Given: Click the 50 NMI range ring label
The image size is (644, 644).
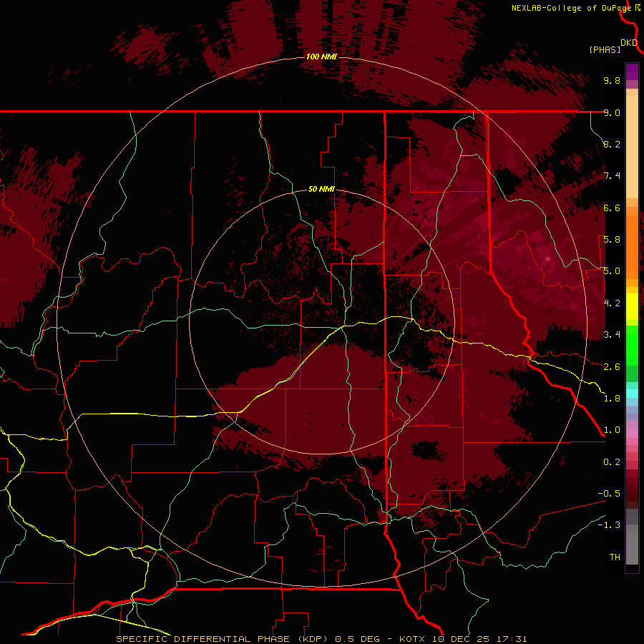Looking at the screenshot, I should [321, 189].
